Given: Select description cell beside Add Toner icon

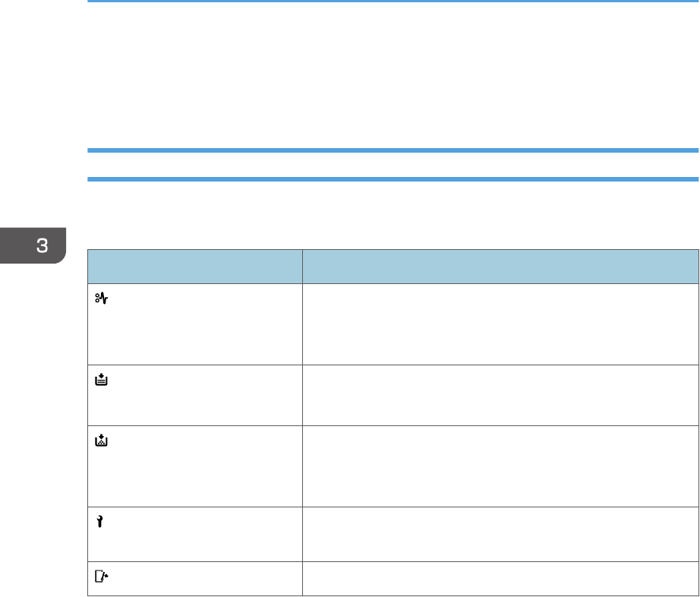Looking at the screenshot, I should (500, 466).
